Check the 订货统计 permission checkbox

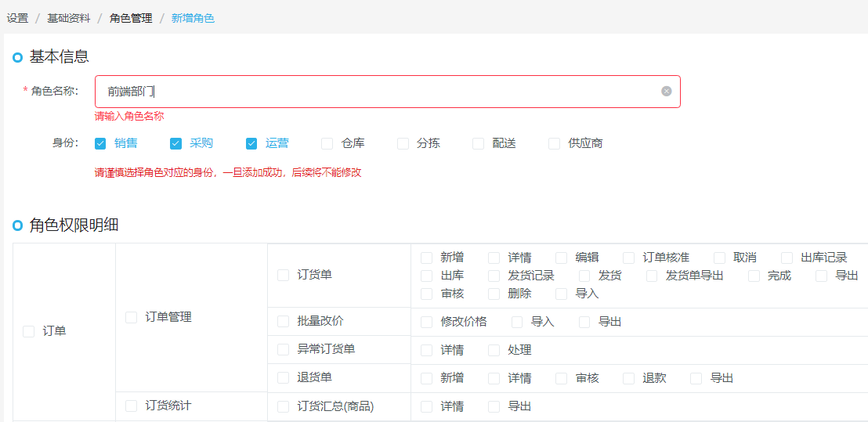tap(131, 406)
